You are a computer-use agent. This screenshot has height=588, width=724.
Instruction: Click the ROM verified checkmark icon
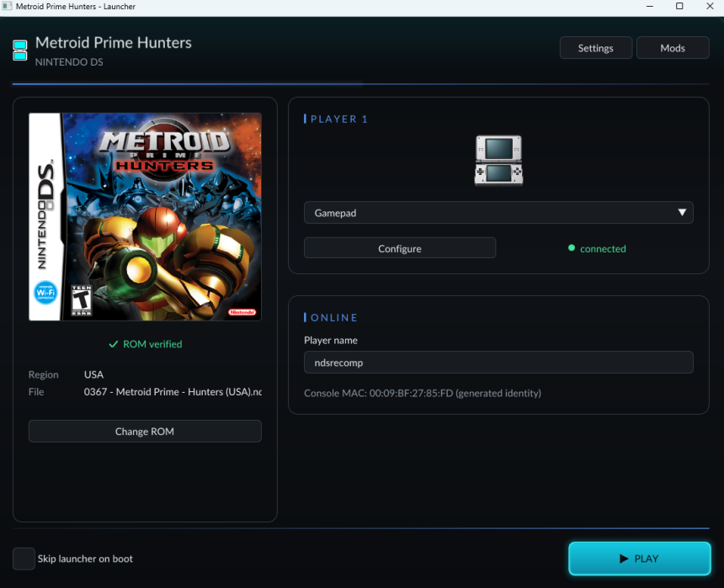[113, 344]
